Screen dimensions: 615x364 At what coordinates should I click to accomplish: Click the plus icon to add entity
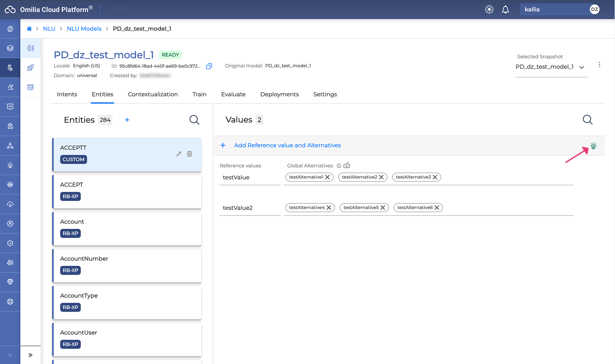127,120
